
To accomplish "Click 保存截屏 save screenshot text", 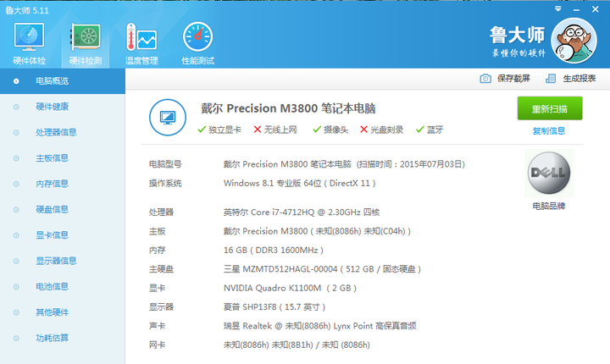I will (x=513, y=79).
